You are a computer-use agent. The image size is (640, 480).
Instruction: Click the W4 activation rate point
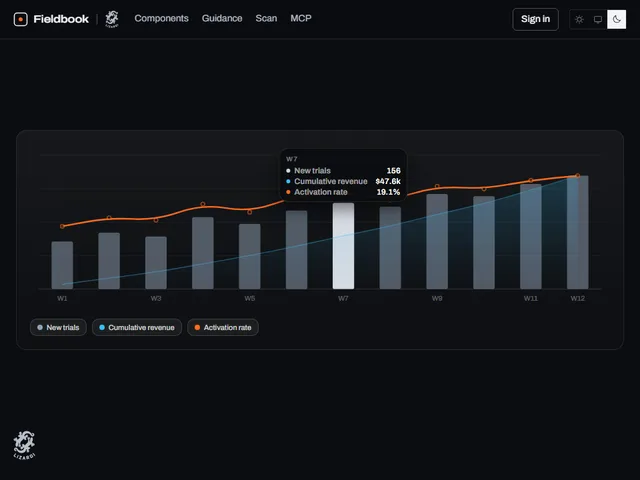click(203, 204)
